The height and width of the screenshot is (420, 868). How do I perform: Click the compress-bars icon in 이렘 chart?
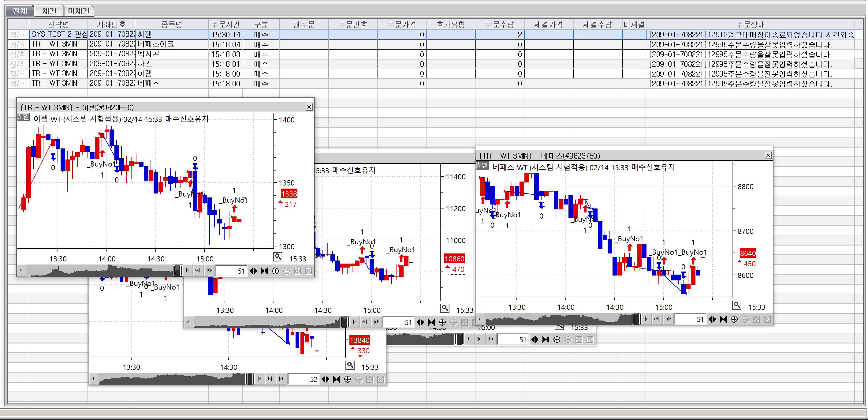(x=265, y=271)
